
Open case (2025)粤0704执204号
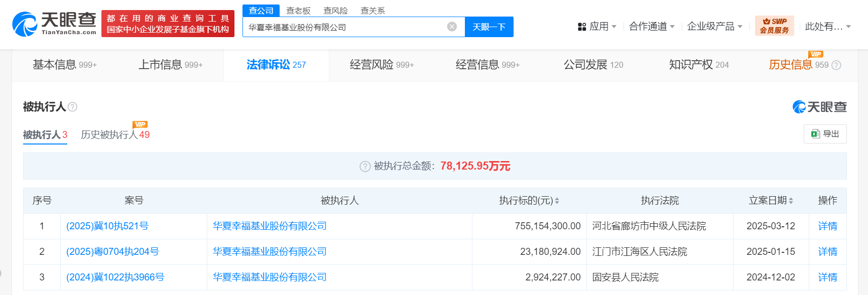(x=112, y=252)
